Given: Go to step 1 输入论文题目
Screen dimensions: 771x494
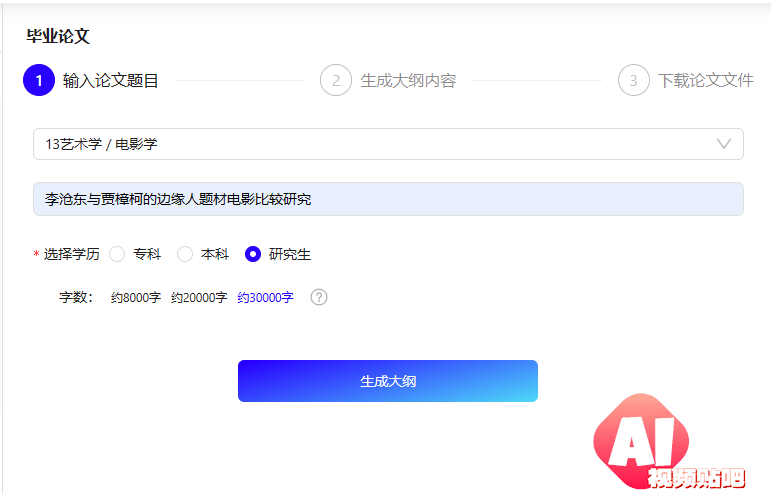Looking at the screenshot, I should coord(91,80).
